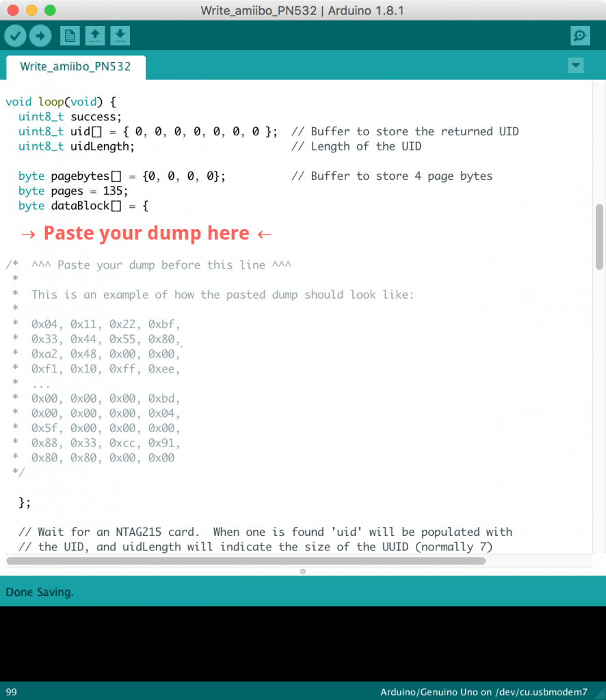The image size is (606, 700).
Task: Click the editor's horizontal scrollbar thumb
Action: (x=246, y=561)
